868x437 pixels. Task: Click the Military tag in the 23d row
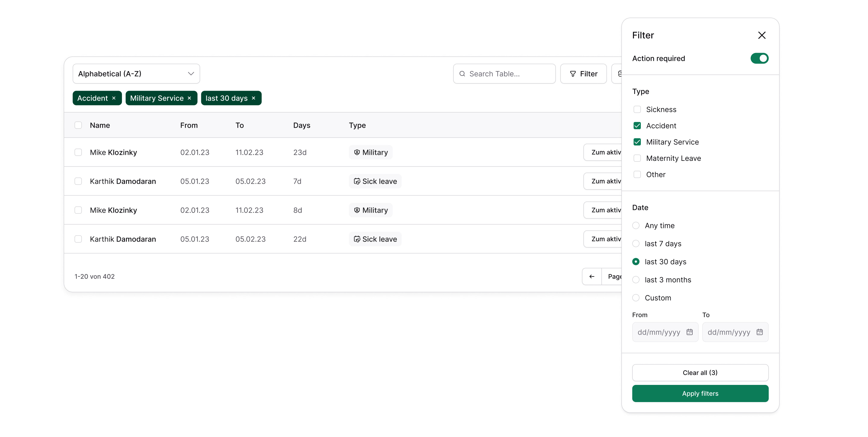[x=371, y=152]
